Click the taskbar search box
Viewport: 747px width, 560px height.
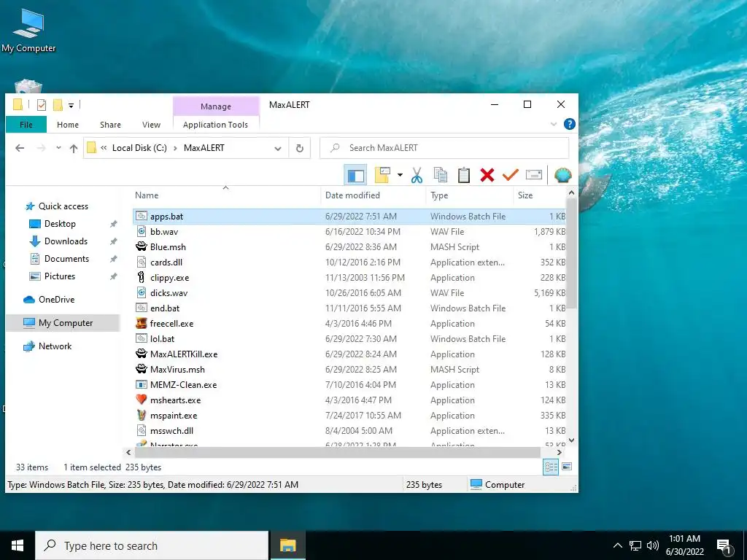[152, 545]
